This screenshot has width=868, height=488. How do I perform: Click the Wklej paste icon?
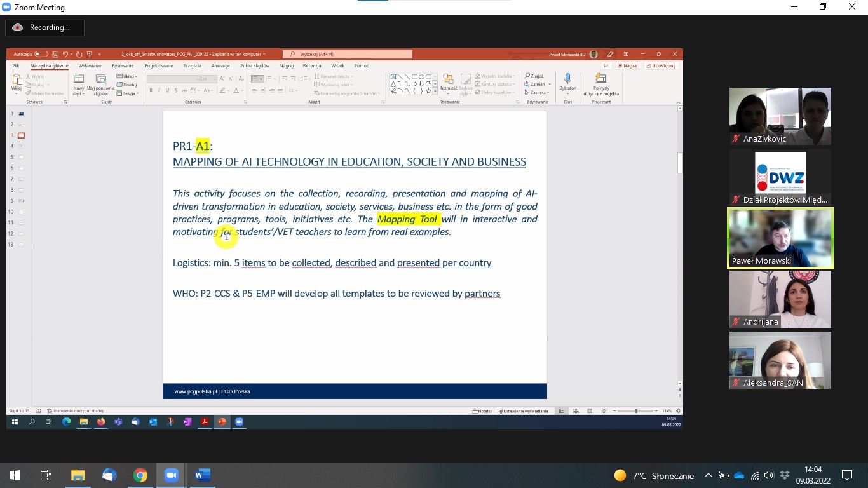pos(17,80)
